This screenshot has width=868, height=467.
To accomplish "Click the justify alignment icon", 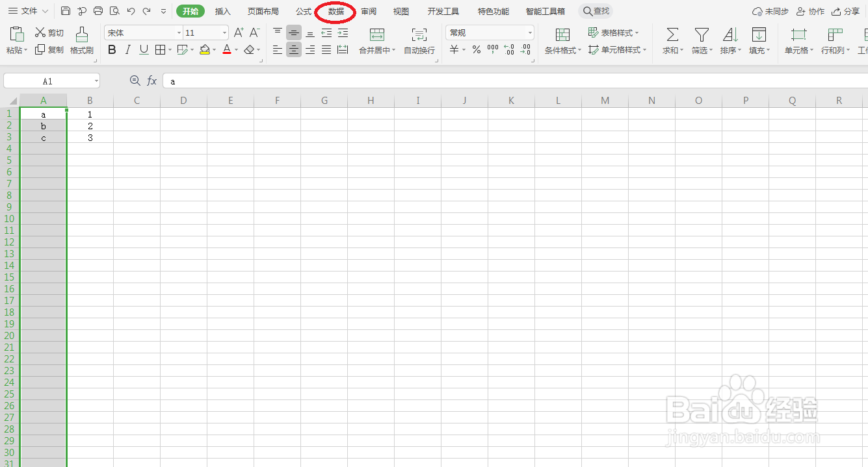I will point(326,50).
